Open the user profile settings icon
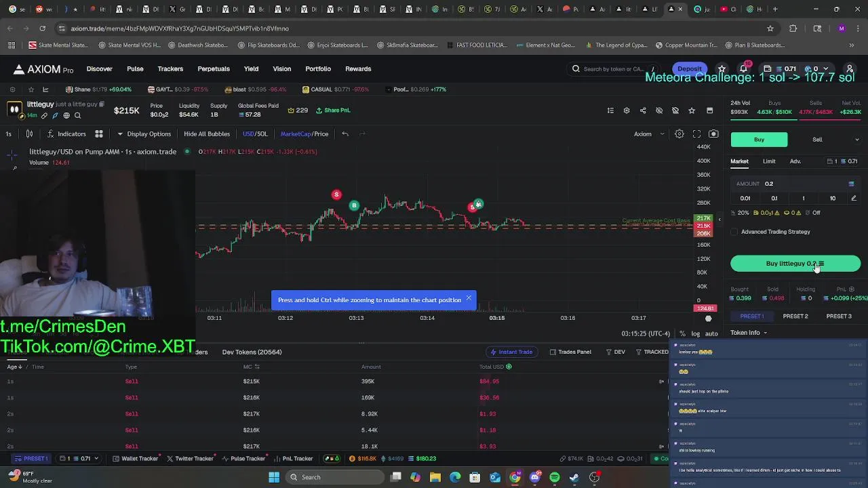 point(850,68)
